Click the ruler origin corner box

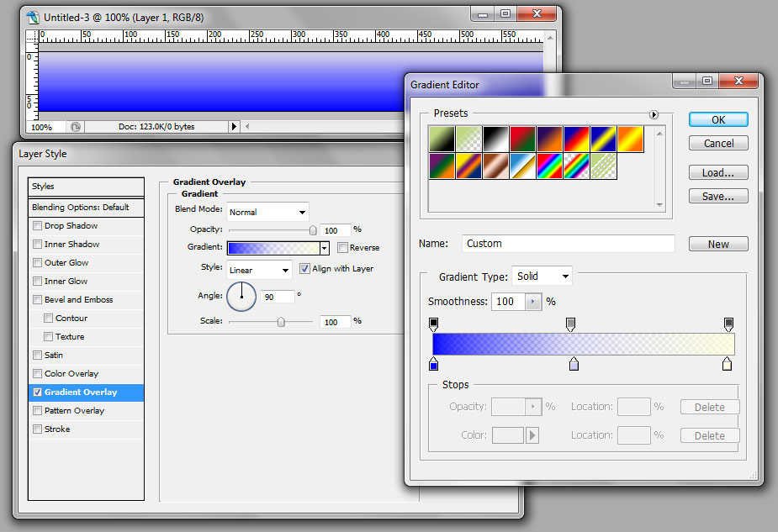click(32, 35)
